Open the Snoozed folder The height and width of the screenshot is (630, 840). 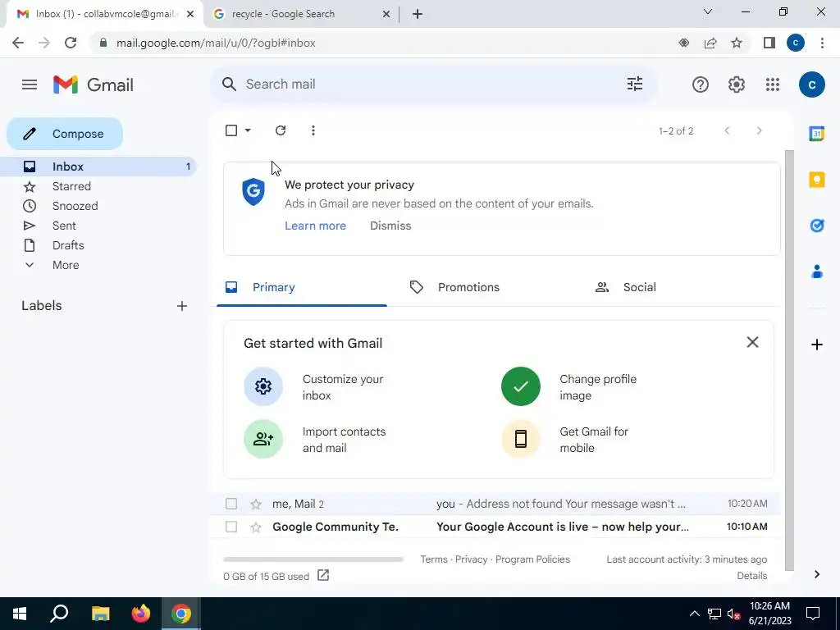point(98,206)
